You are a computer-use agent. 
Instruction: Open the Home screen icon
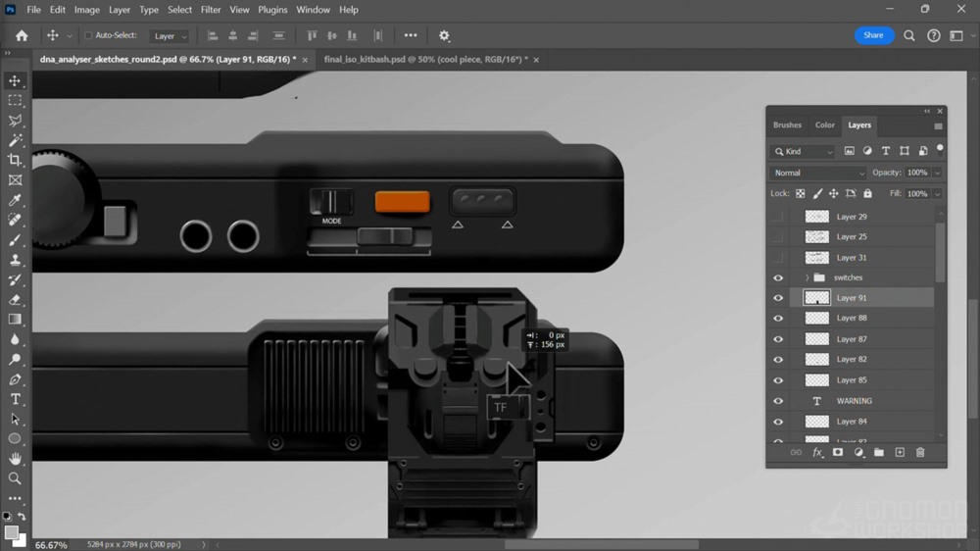pos(22,35)
